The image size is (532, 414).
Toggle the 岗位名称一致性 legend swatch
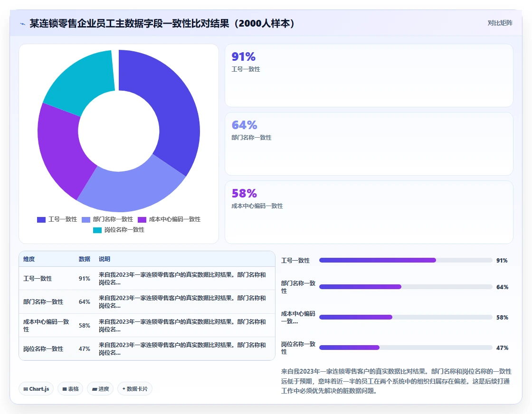(x=97, y=230)
